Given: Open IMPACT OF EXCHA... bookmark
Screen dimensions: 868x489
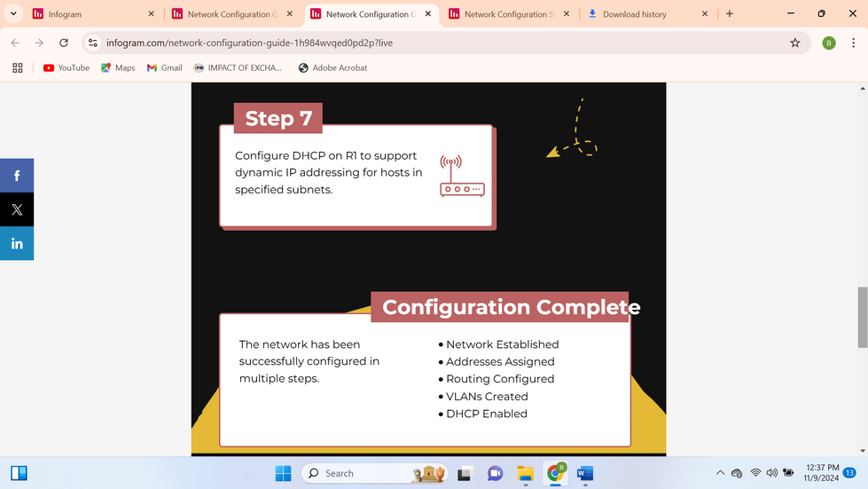Looking at the screenshot, I should tap(238, 67).
